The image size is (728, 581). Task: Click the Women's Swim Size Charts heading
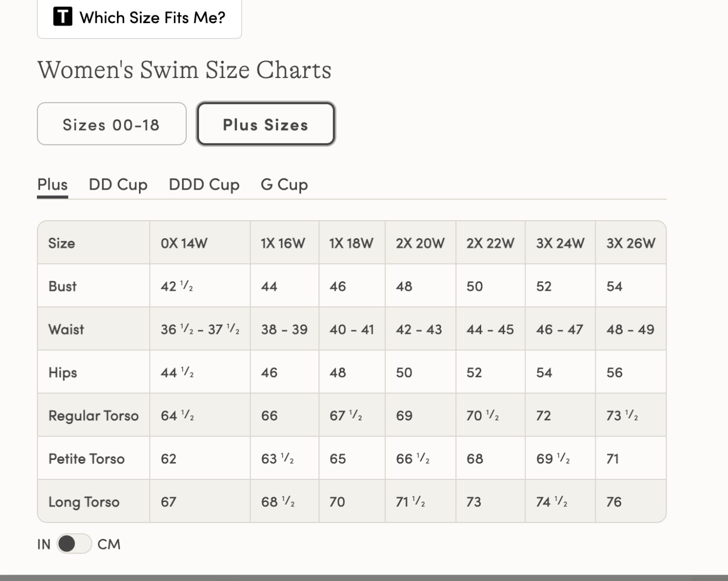tap(184, 70)
